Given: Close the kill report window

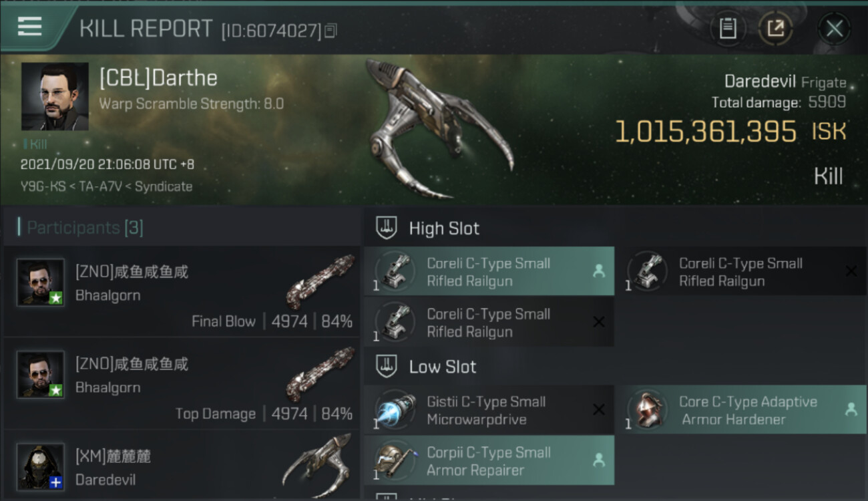Looking at the screenshot, I should click(x=834, y=28).
